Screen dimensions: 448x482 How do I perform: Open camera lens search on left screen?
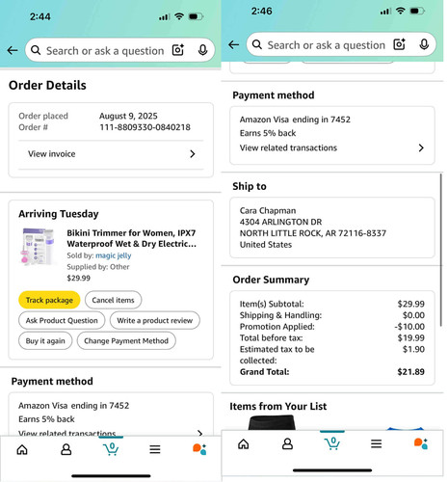[178, 50]
